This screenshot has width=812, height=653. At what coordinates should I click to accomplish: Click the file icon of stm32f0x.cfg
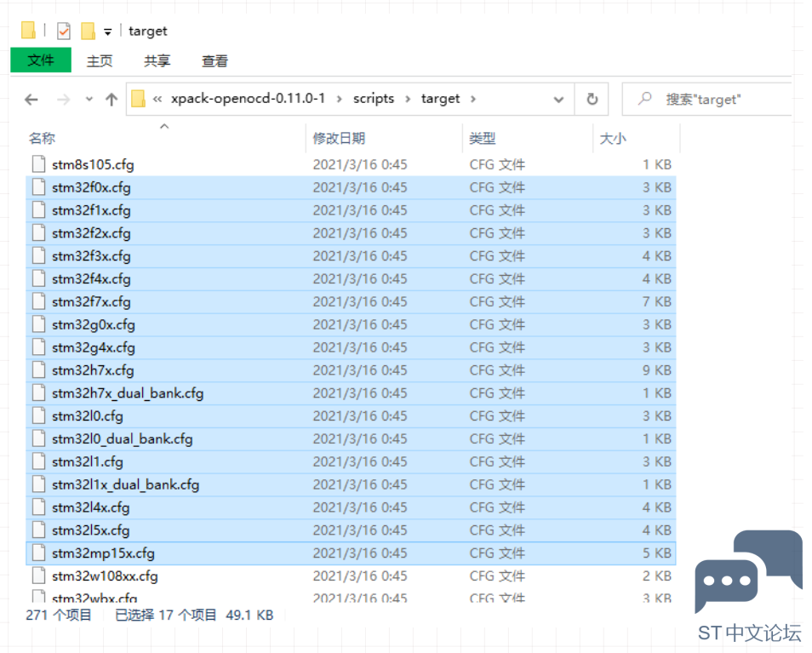38,187
